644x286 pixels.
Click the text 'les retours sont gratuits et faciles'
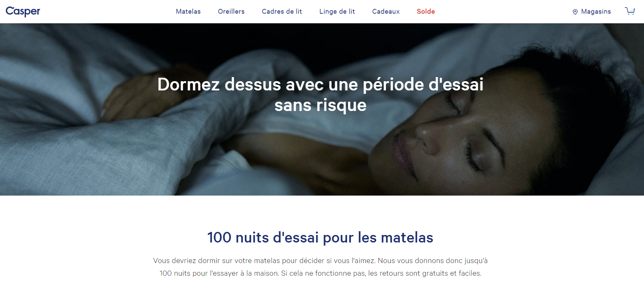coord(425,273)
